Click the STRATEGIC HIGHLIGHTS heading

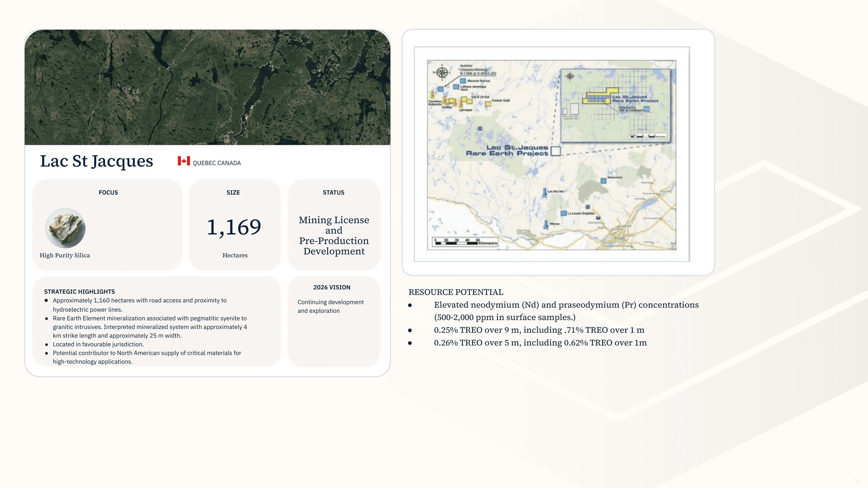(80, 291)
